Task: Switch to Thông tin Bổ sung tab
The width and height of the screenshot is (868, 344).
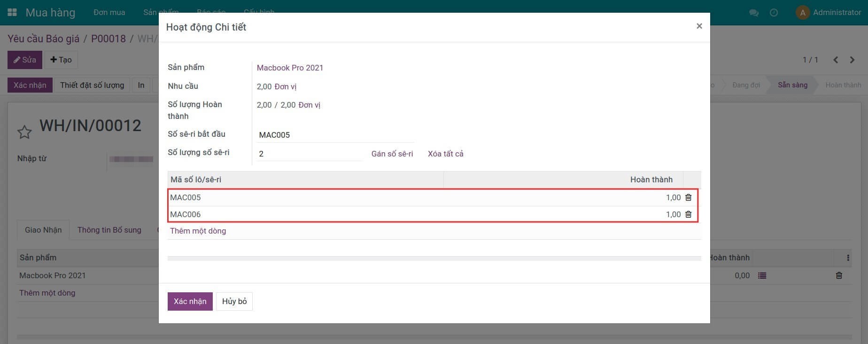Action: tap(109, 230)
